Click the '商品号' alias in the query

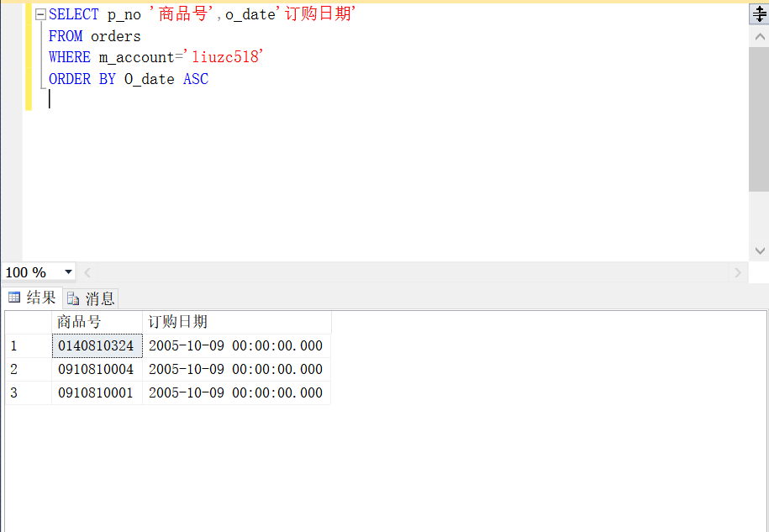[182, 15]
